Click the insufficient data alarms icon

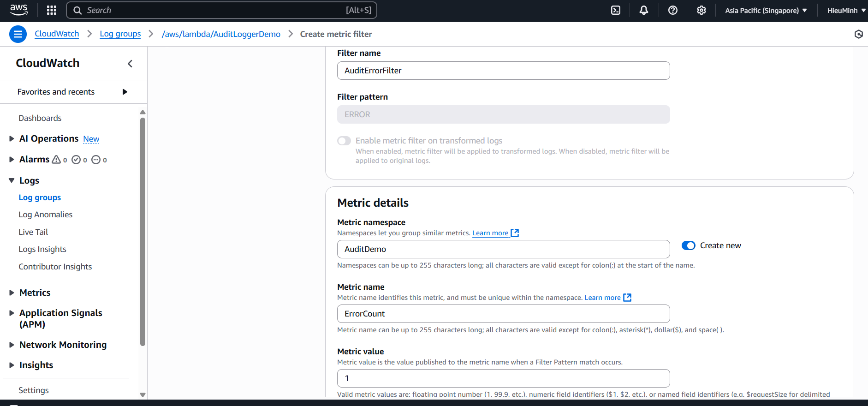click(96, 160)
